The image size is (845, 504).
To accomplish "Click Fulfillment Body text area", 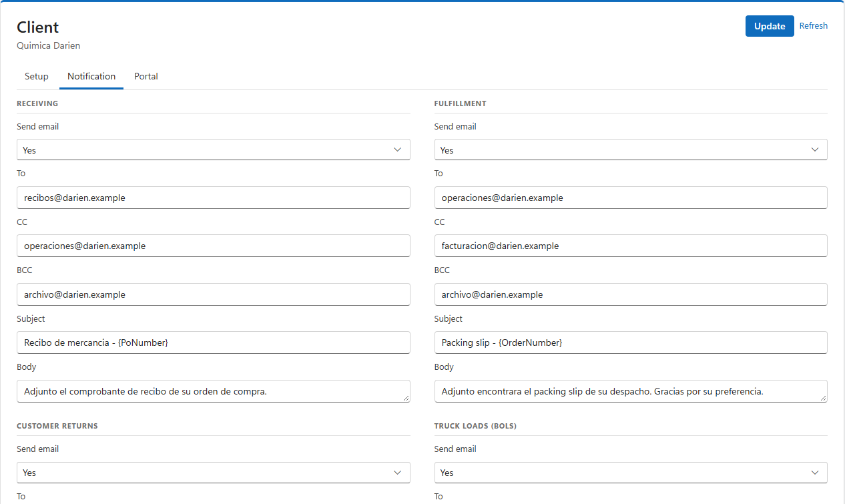I will (x=631, y=391).
